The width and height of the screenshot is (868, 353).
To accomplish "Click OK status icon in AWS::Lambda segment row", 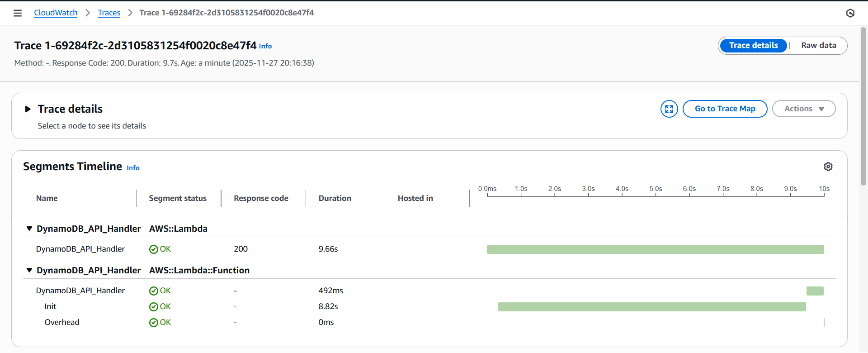I will [154, 249].
